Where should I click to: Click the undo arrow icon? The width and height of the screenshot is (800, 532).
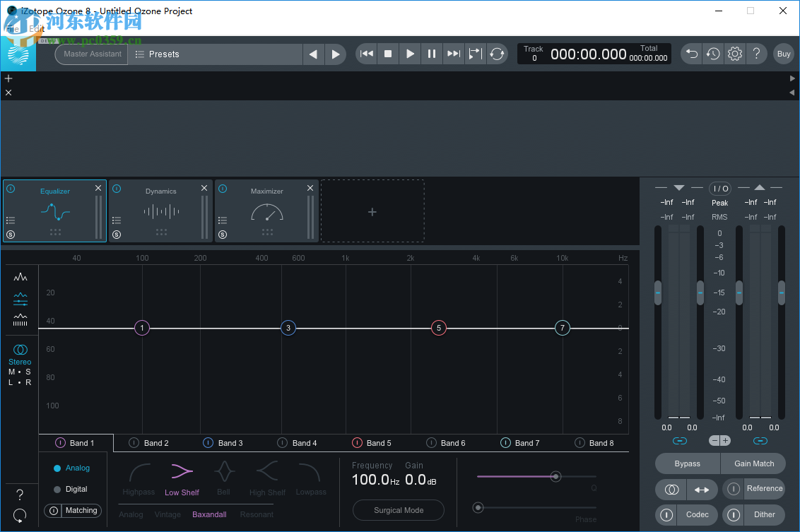pyautogui.click(x=691, y=54)
